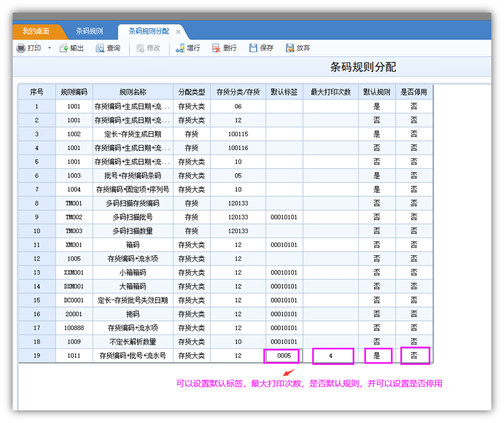Select rule name 定长-存货生成日期
Screen dimensions: 504x423
[132, 134]
